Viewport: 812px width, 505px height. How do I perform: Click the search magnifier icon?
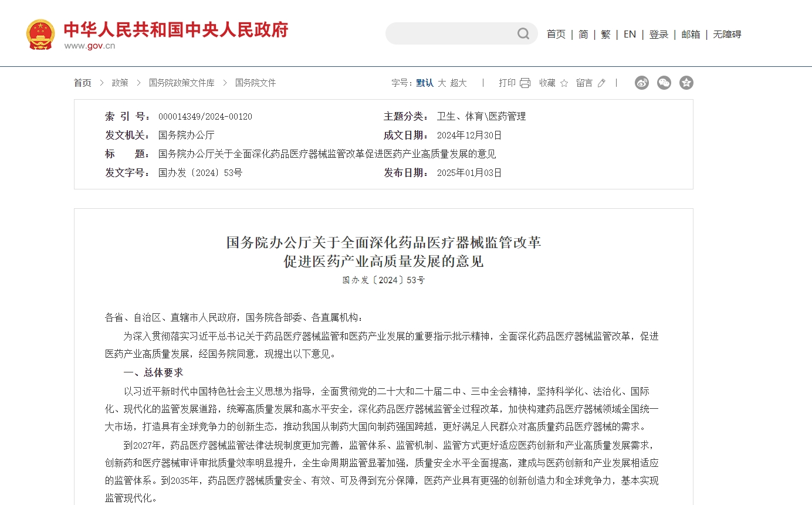[523, 34]
